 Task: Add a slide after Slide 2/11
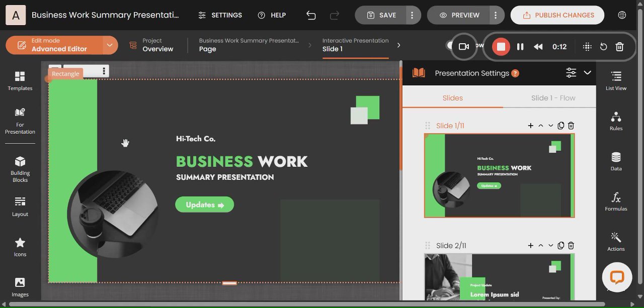pos(530,246)
